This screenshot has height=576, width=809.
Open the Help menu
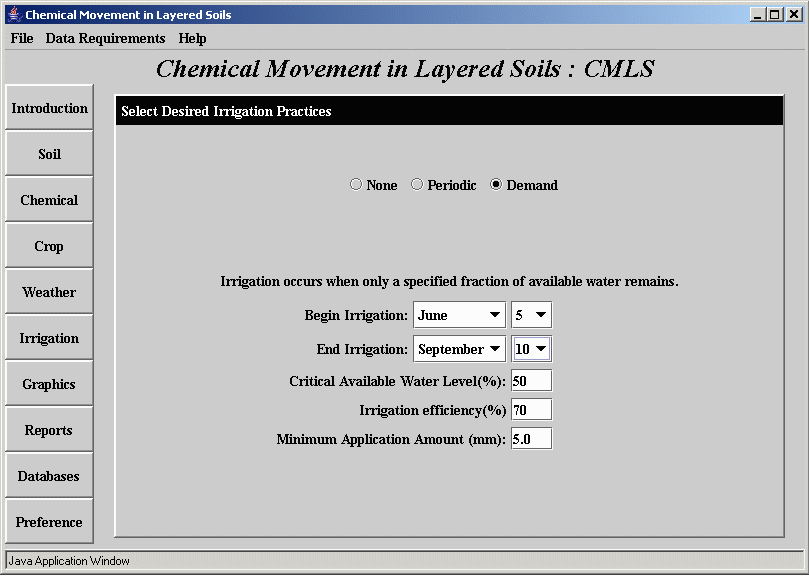[192, 39]
